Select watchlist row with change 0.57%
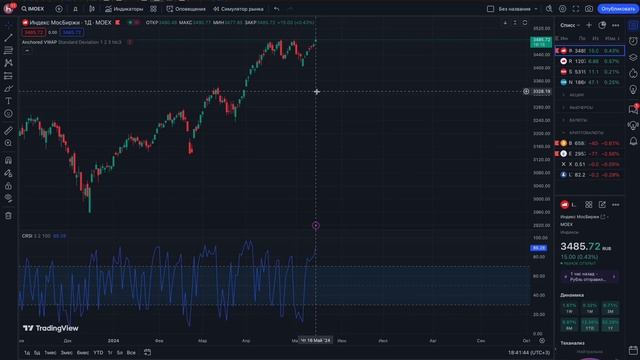Image resolution: width=640 pixels, height=360 pixels. 590,61
